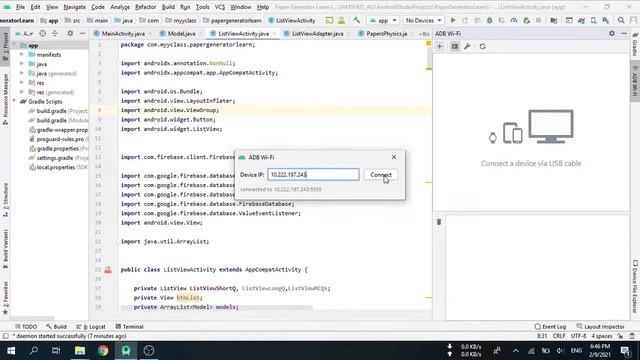This screenshot has height=360, width=640.
Task: Open the Terminal tool window
Action: tap(129, 327)
